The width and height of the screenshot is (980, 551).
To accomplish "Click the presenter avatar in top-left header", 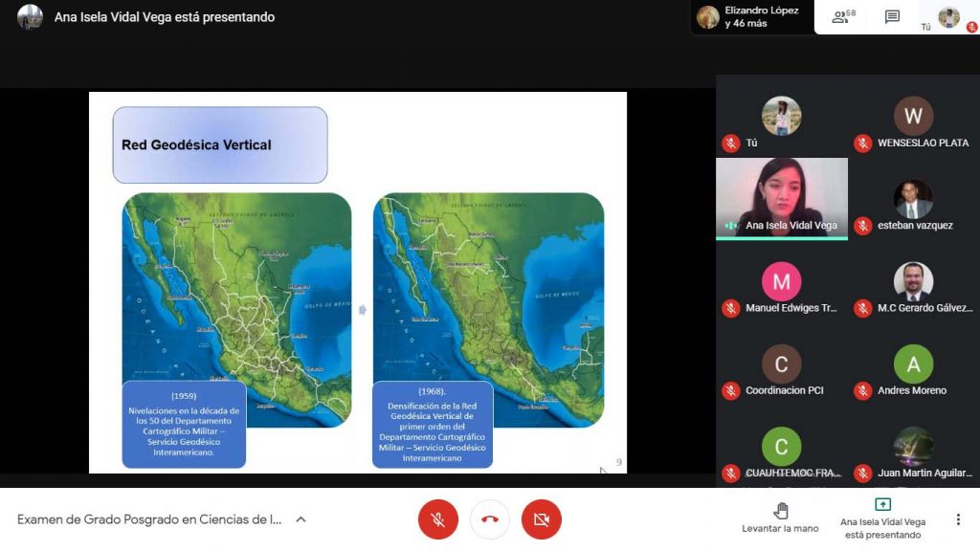I will click(x=30, y=17).
